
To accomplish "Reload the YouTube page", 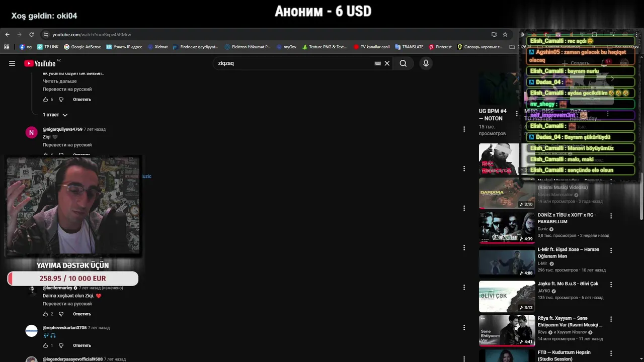I will pyautogui.click(x=31, y=35).
